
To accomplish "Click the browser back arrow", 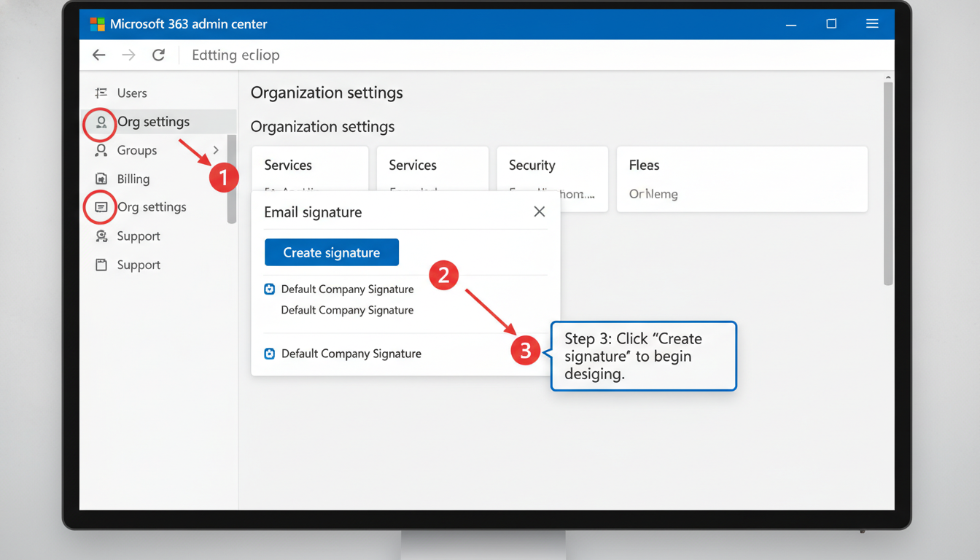I will tap(99, 55).
